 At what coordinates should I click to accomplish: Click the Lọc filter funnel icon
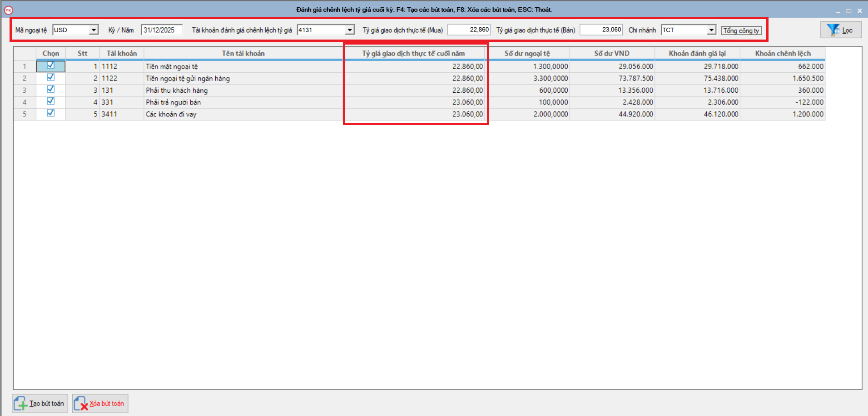coord(833,30)
